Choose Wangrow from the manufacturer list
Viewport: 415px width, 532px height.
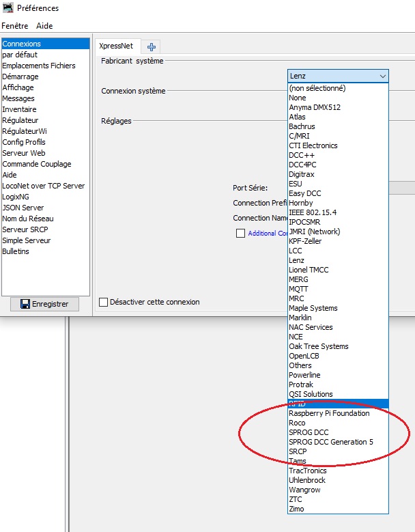pos(338,490)
